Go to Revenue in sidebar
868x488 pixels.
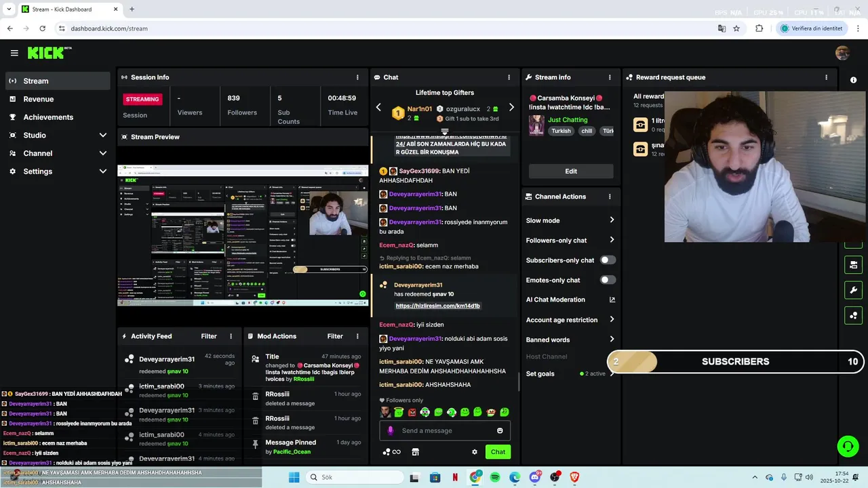pyautogui.click(x=57, y=99)
